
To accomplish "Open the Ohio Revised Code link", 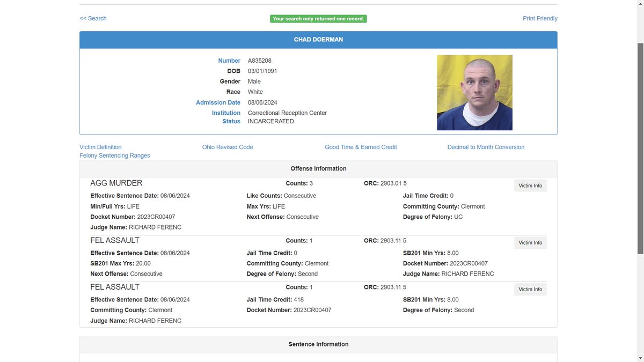I will click(x=228, y=147).
